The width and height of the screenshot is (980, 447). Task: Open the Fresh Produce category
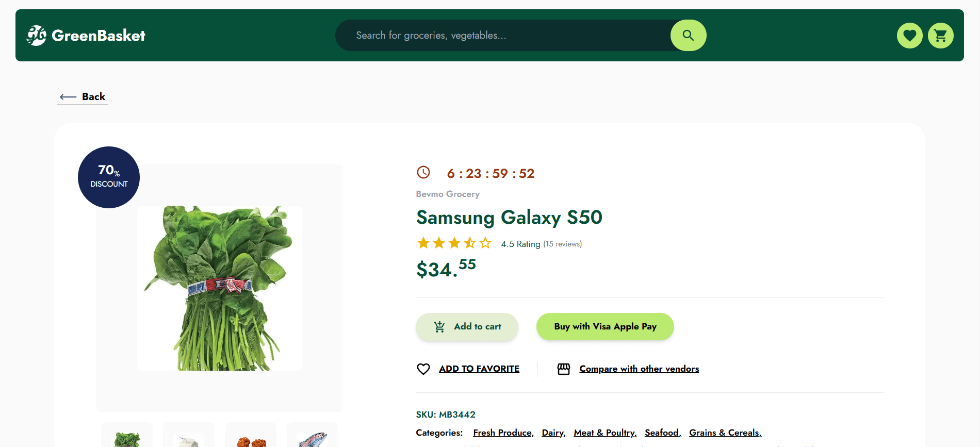502,433
